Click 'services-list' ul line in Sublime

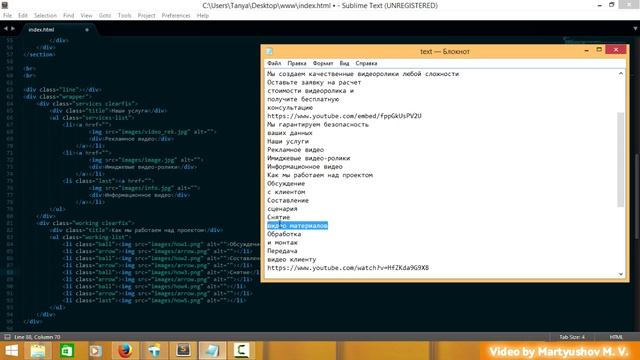pyautogui.click(x=92, y=118)
